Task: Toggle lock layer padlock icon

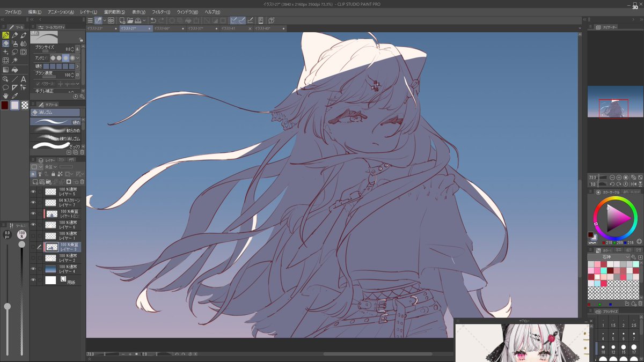Action: click(53, 174)
